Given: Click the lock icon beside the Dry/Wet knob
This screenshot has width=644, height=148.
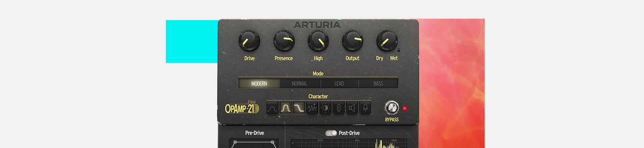Looking at the screenshot, I should tap(399, 50).
